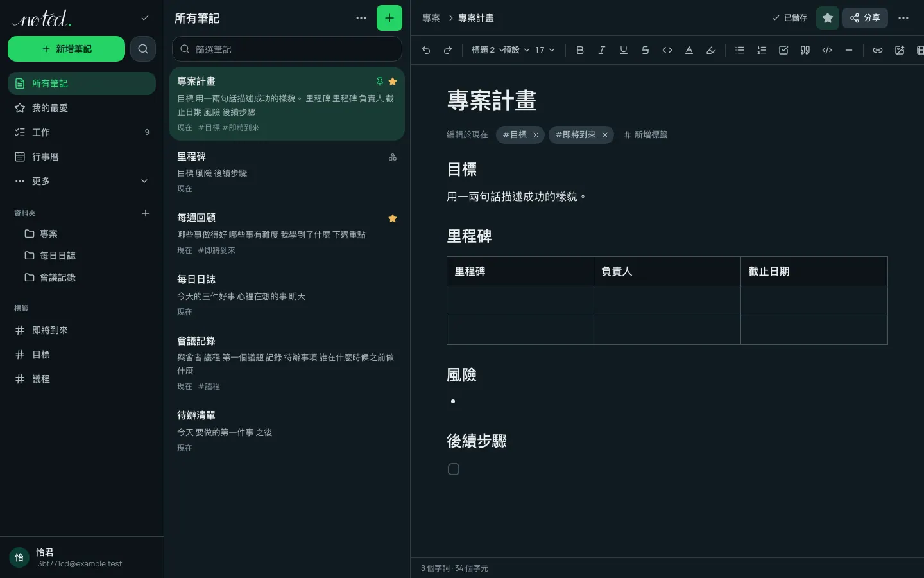Toggle bold formatting
The width and height of the screenshot is (924, 578).
click(580, 50)
